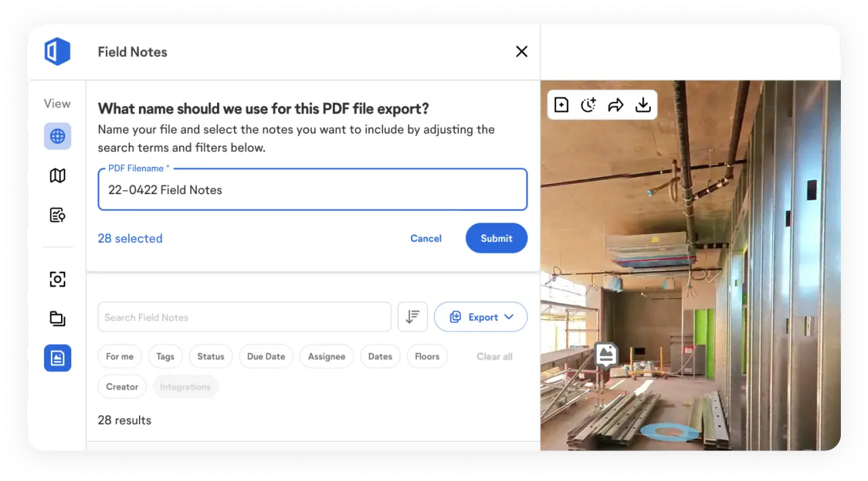Toggle the For me filter chip
The width and height of the screenshot is (868, 481).
pos(119,356)
